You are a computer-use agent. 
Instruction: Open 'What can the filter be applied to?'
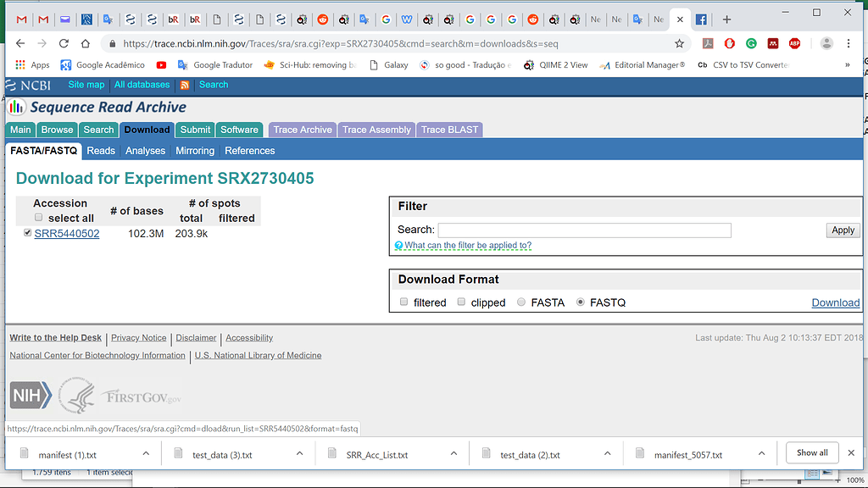468,245
